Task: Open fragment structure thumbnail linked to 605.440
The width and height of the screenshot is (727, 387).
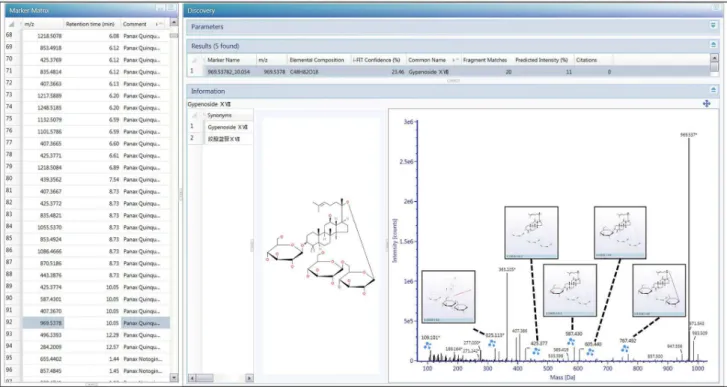Action: coord(620,232)
